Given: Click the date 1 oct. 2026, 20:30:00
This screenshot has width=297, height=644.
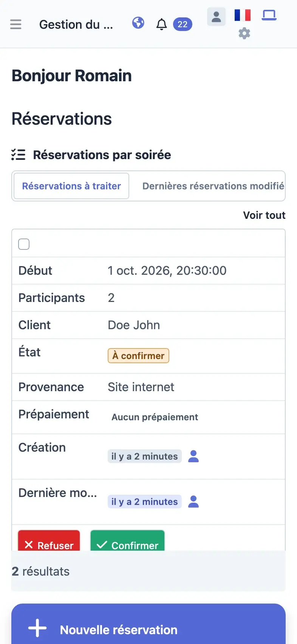Looking at the screenshot, I should pos(167,271).
